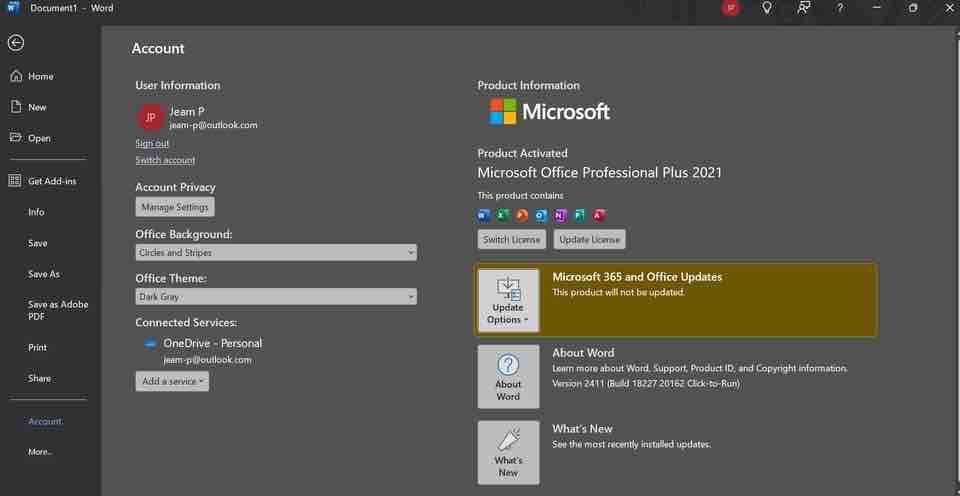Click the Excel product icon
Viewport: 960px width, 496px height.
click(503, 215)
